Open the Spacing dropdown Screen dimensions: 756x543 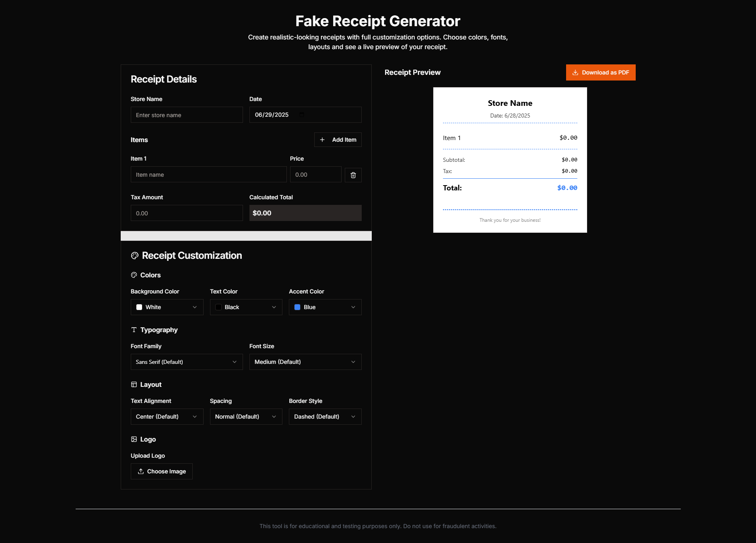[246, 417]
